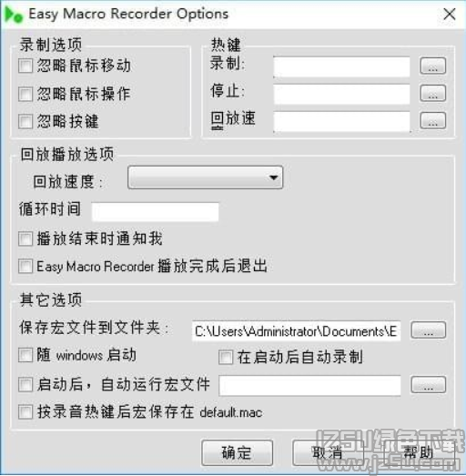
Task: Click the 录制 hotkey input field
Action: [341, 66]
